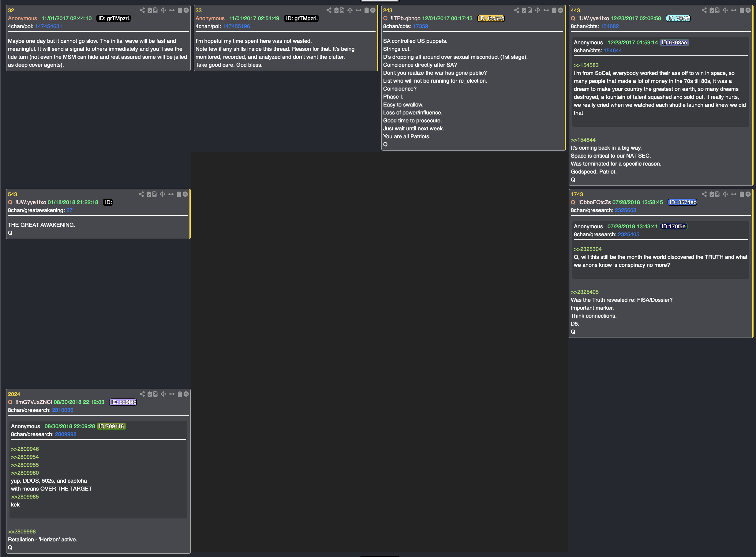Click clipboard-check icon on post 32
Screen dimensions: 756x557
(x=150, y=10)
